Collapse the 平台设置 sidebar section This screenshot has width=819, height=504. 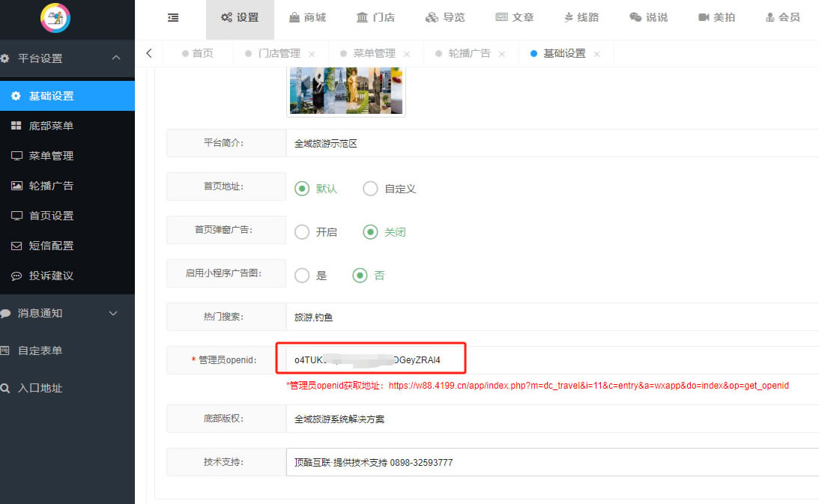[x=115, y=58]
